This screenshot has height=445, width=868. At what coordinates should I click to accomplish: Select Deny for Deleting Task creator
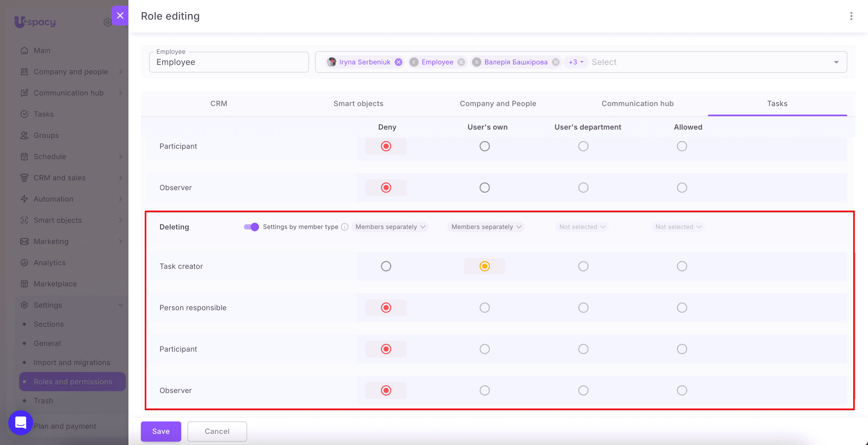coord(386,266)
